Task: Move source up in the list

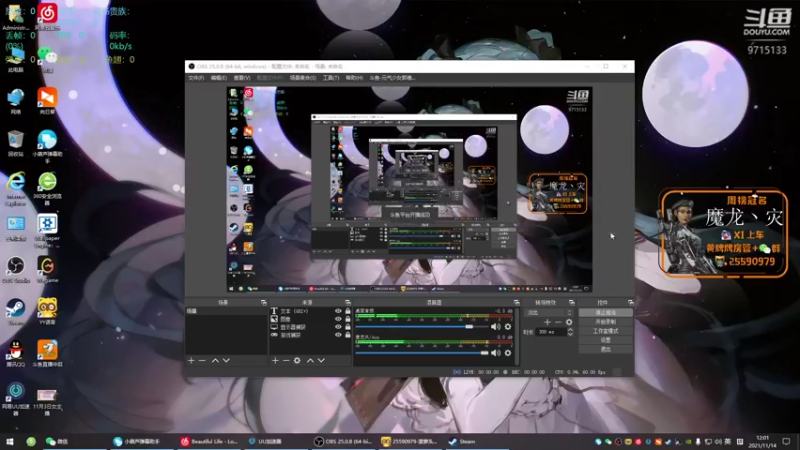Action: [x=310, y=360]
